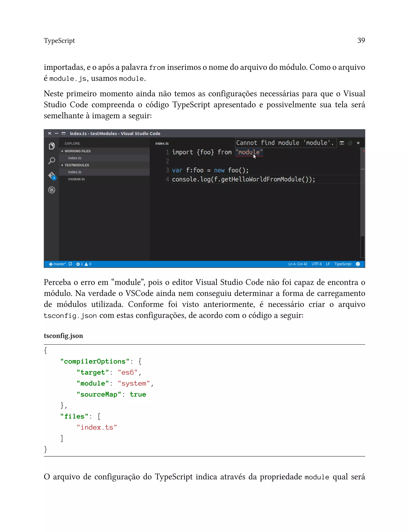Close the index.ts editor with the X icon
The width and height of the screenshot is (409, 532).
pyautogui.click(x=358, y=143)
